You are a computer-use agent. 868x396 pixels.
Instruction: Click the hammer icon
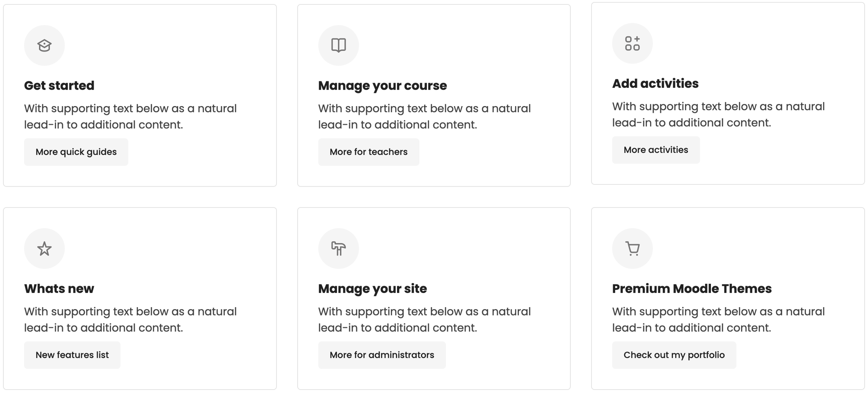[338, 248]
